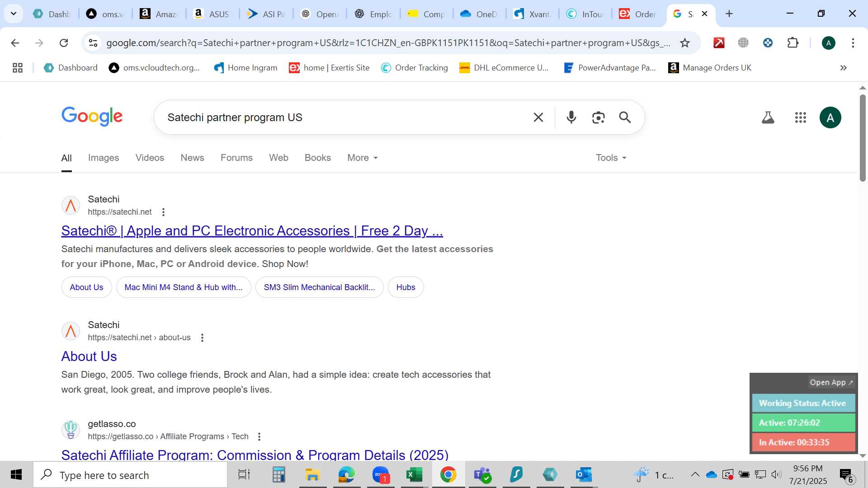This screenshot has width=868, height=488.
Task: Bookmark this page with the star icon
Action: click(x=684, y=43)
